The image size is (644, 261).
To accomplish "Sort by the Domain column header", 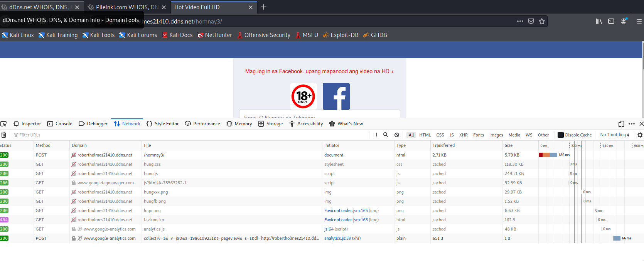I will pos(106,145).
